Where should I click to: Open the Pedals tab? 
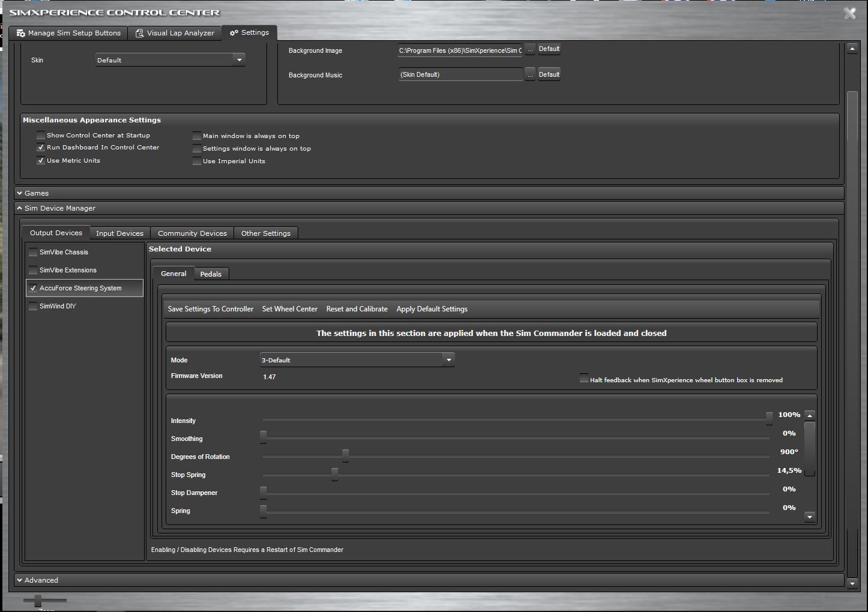(x=211, y=274)
